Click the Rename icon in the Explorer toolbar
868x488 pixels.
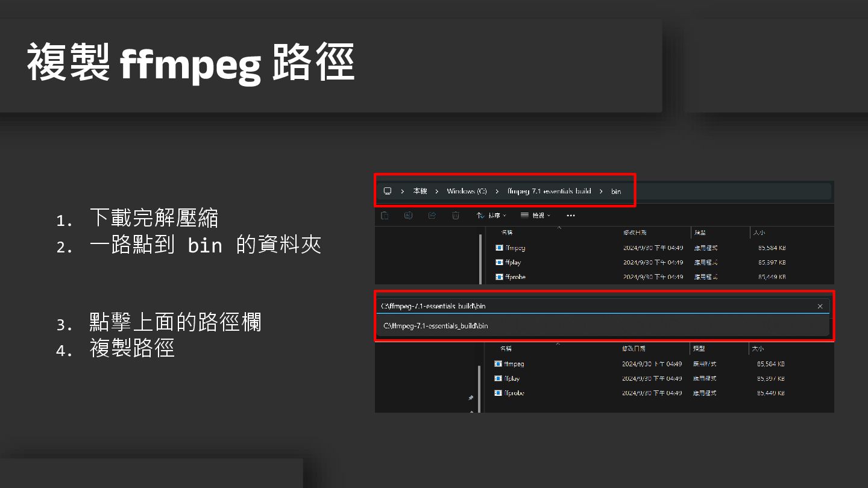408,215
